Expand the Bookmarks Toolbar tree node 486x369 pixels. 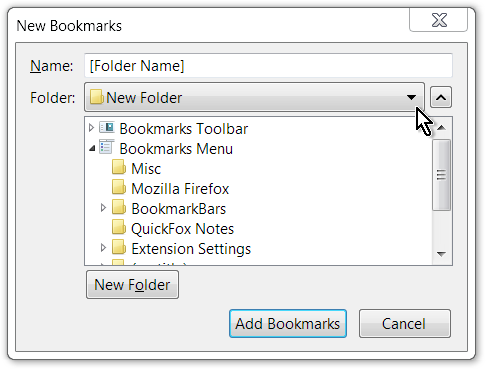point(91,128)
